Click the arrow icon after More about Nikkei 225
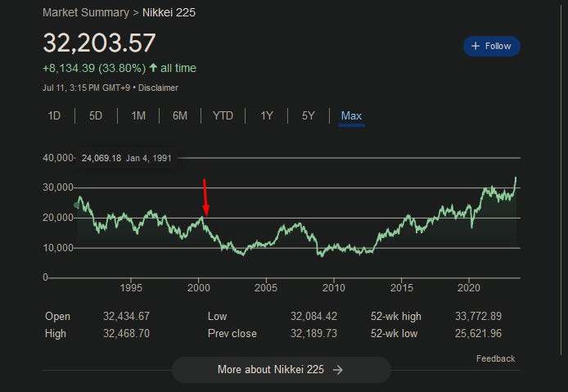This screenshot has width=568, height=392. point(338,370)
